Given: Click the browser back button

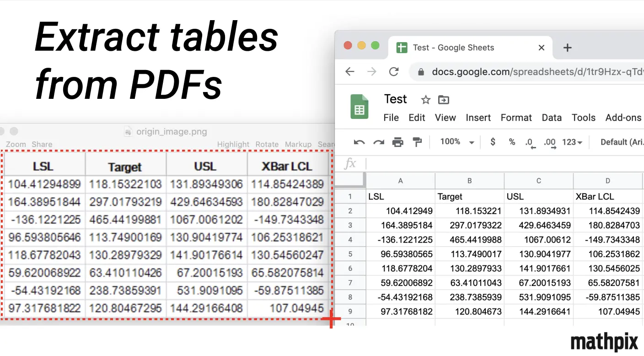Looking at the screenshot, I should (x=350, y=72).
